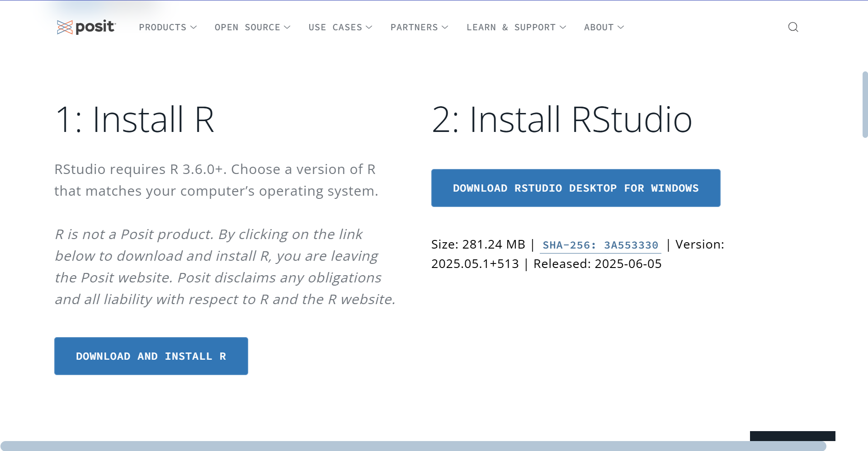Click Download RStudio Desktop for Windows
The image size is (868, 451).
tap(576, 188)
